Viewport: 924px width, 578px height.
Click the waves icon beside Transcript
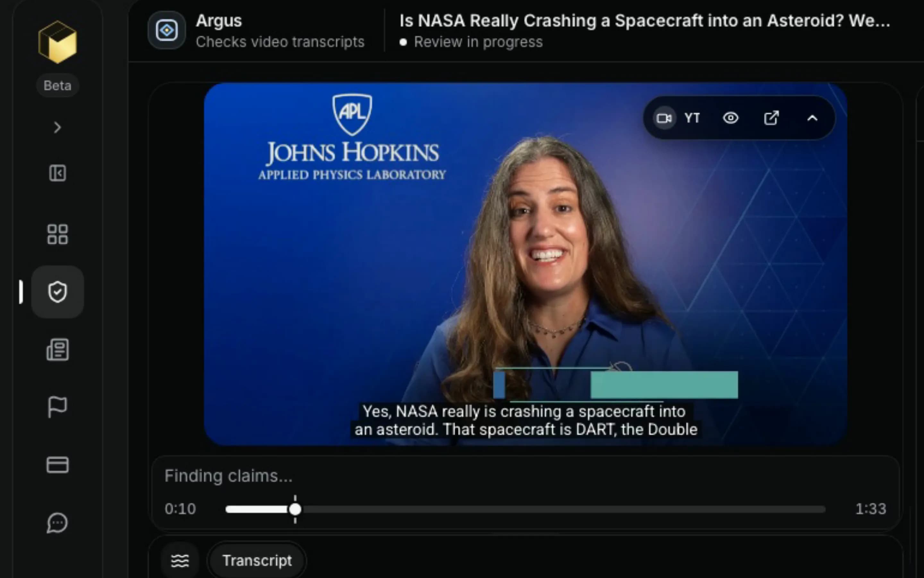point(180,561)
